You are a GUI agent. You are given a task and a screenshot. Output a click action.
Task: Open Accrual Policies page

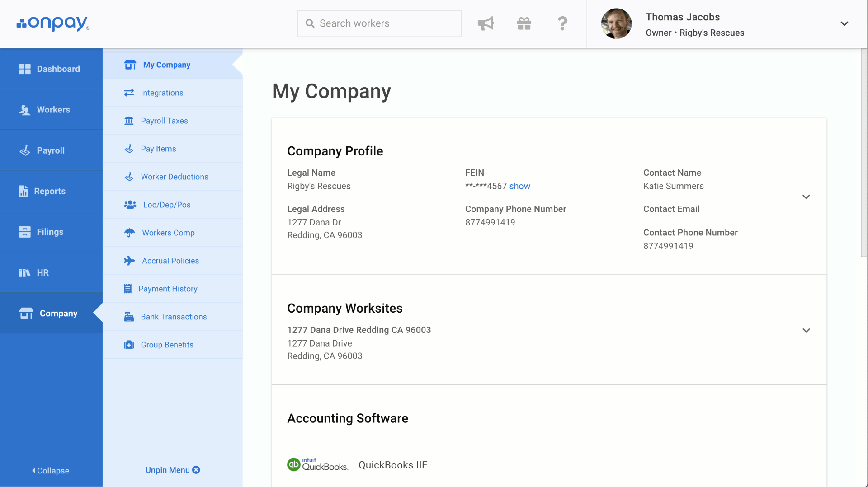point(173,261)
